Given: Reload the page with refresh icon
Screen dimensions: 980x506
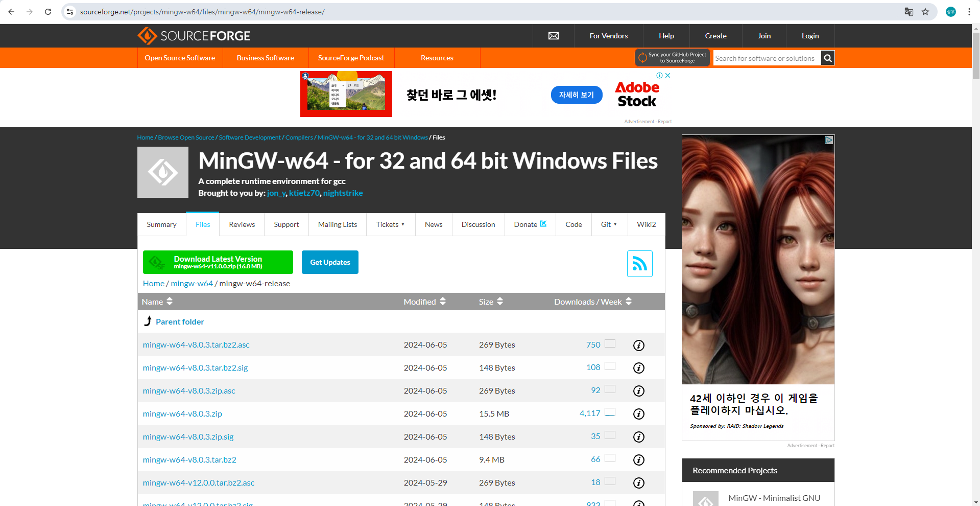Looking at the screenshot, I should pos(48,12).
